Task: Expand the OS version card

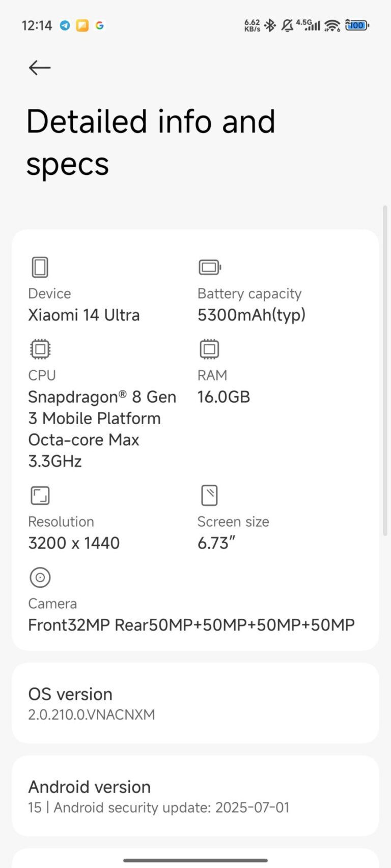Action: 195,703
